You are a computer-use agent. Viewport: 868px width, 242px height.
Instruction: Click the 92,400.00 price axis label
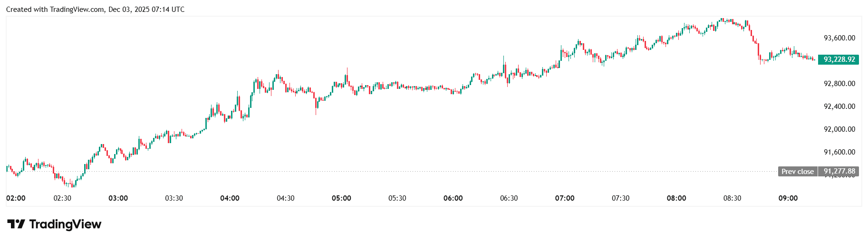[x=839, y=106]
